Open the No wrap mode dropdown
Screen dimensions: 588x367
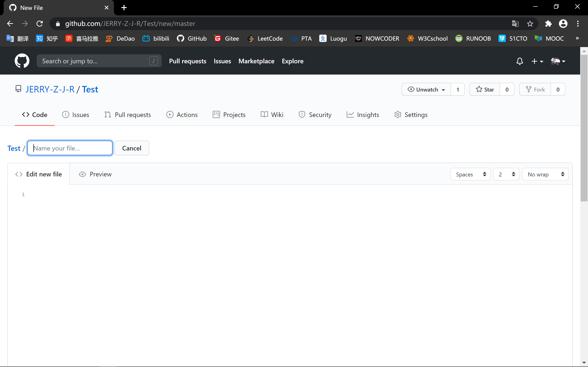[545, 174]
